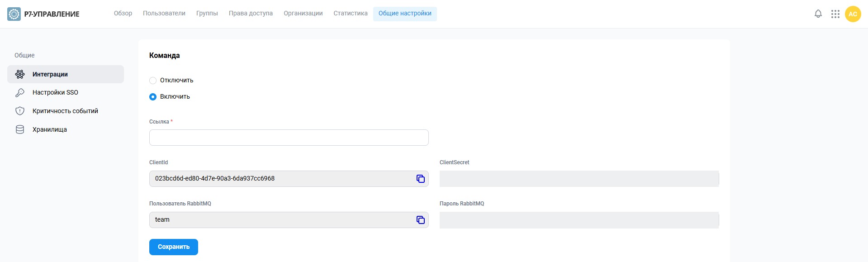
Task: Copy the ClientId value
Action: point(420,179)
